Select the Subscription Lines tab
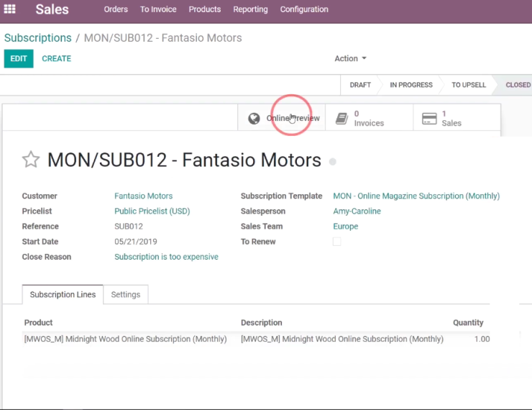Screen dimensions: 532x410 (63, 294)
